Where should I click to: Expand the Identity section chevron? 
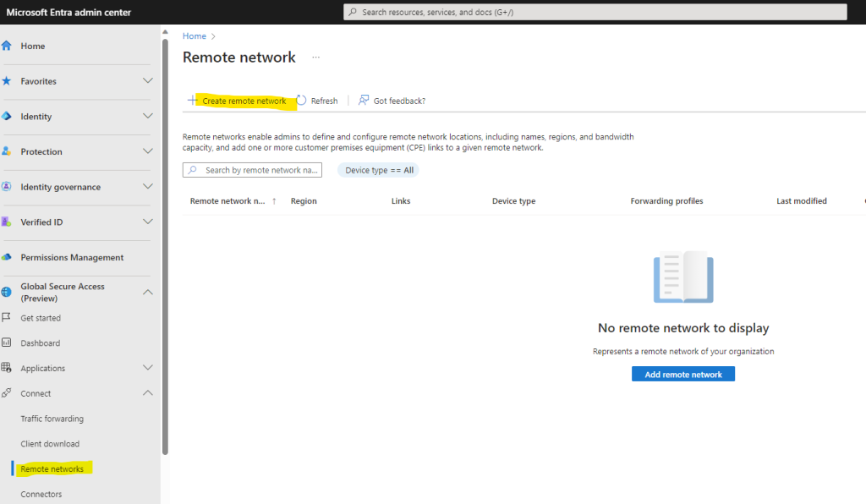click(147, 116)
